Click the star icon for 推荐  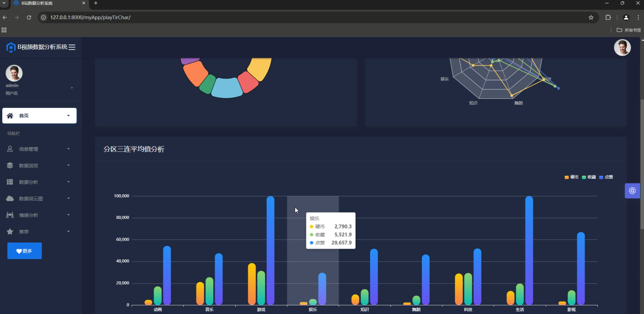pyautogui.click(x=10, y=232)
